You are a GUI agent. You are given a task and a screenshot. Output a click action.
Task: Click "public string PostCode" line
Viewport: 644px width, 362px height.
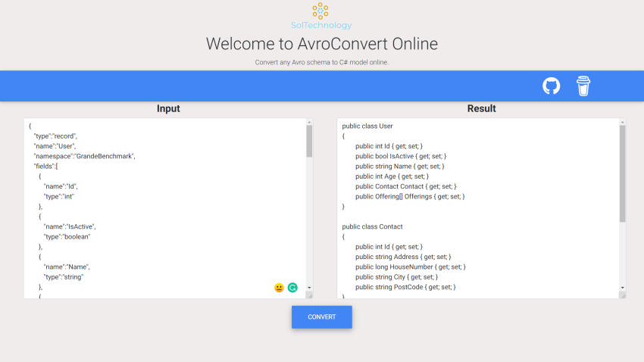click(x=406, y=287)
